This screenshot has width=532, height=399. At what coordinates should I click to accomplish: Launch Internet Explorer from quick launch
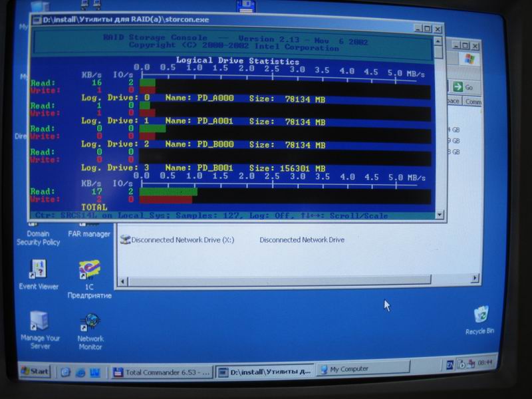pyautogui.click(x=80, y=372)
